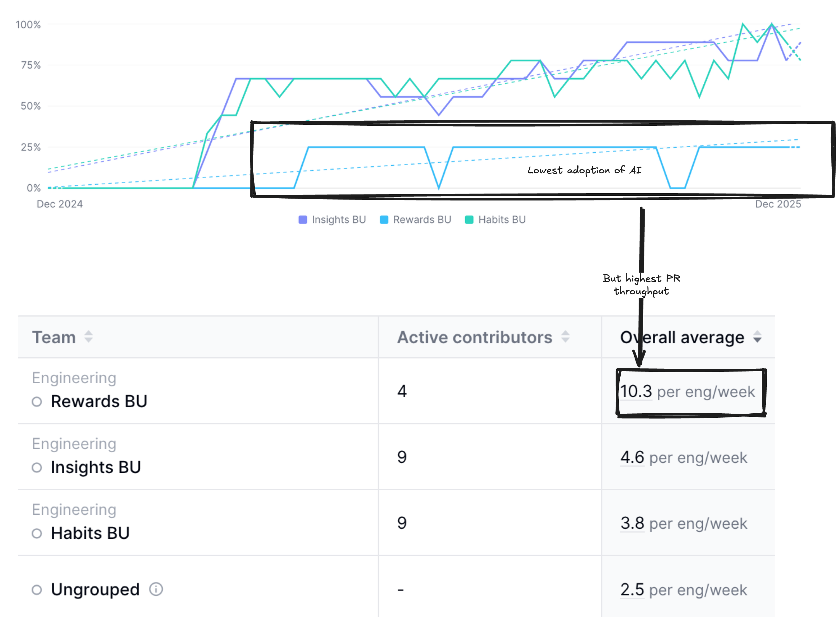Click the Team column sort arrows
Screen dimensions: 840x623
tap(88, 336)
